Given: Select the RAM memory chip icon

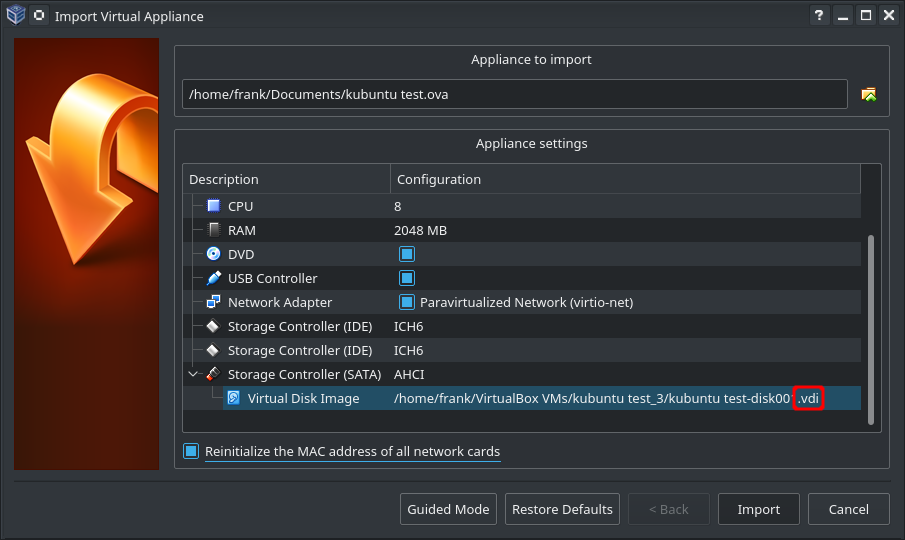Looking at the screenshot, I should (x=214, y=230).
